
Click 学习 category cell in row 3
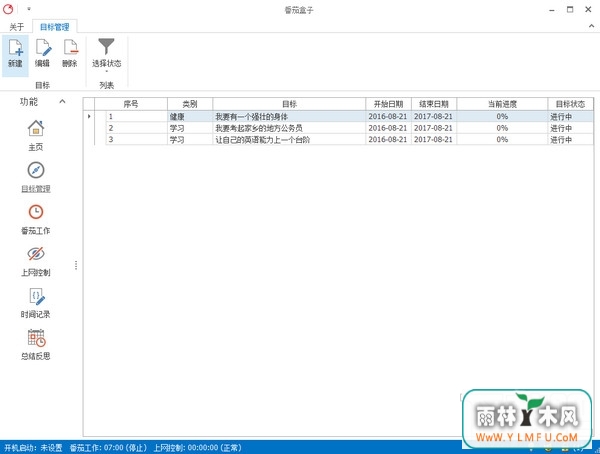pyautogui.click(x=190, y=139)
